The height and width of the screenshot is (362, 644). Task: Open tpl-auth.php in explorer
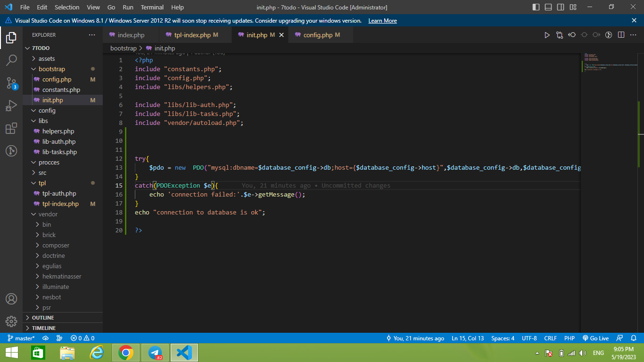[63, 193]
